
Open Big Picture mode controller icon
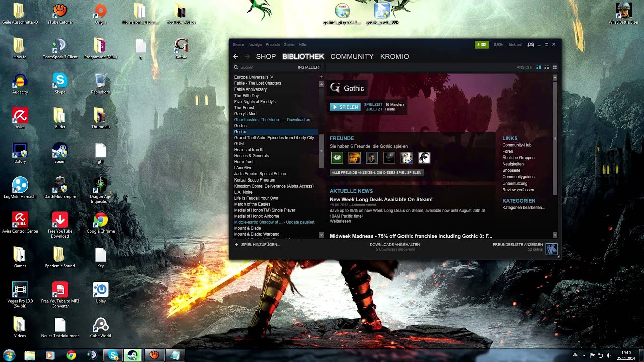point(531,45)
